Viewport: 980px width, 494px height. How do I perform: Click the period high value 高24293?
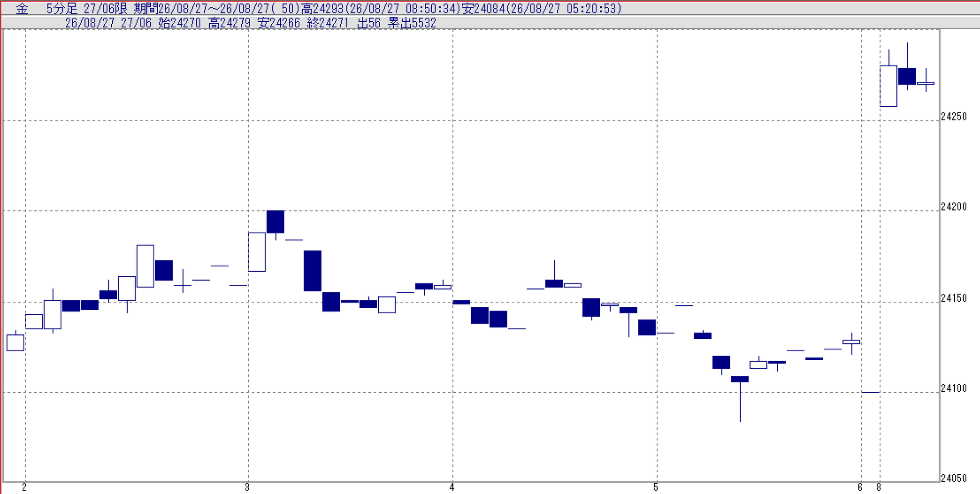[322, 9]
